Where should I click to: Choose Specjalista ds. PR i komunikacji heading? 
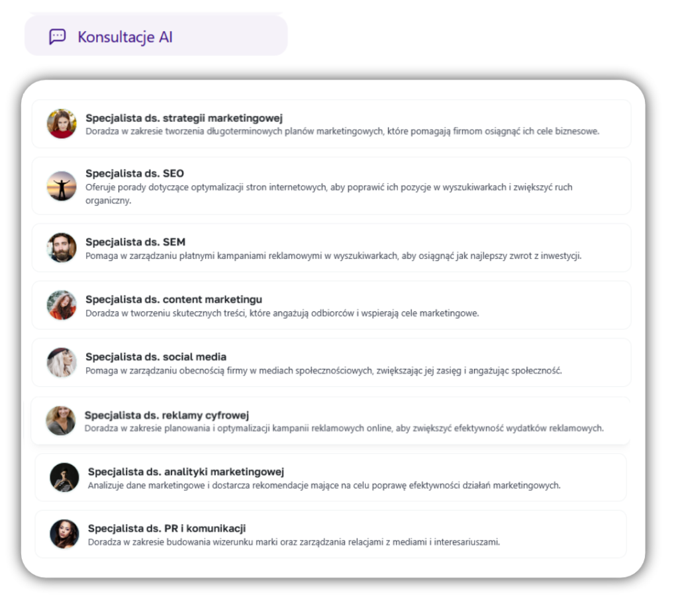coord(167,529)
